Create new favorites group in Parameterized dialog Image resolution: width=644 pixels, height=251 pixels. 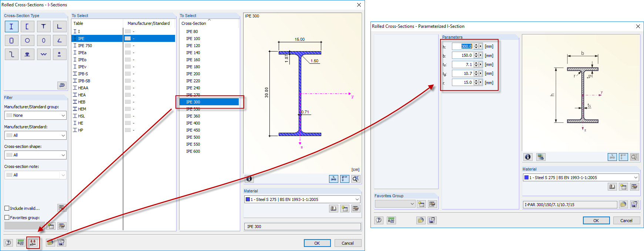pos(421,204)
